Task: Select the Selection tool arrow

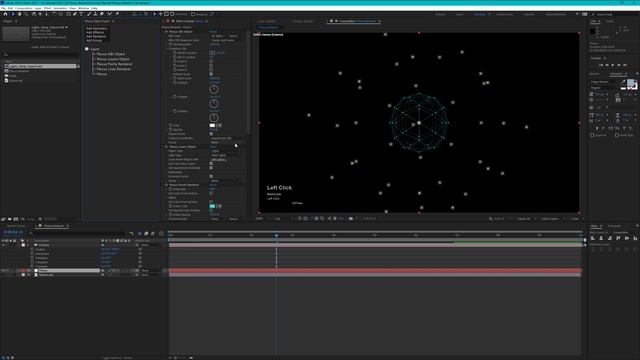Action: (x=13, y=14)
